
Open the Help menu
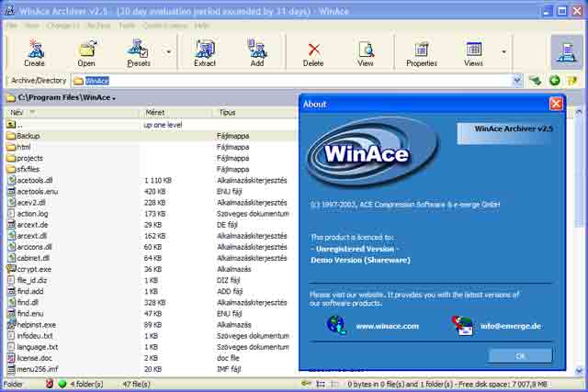click(x=202, y=26)
